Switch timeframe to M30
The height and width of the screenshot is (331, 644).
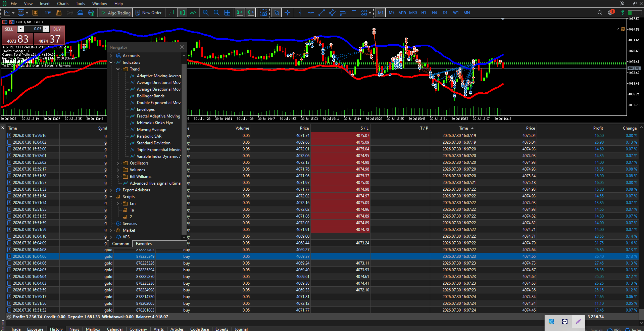413,13
